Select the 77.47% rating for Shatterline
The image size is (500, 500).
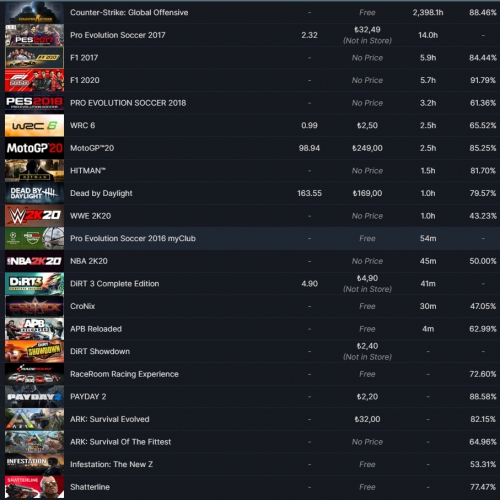(483, 487)
